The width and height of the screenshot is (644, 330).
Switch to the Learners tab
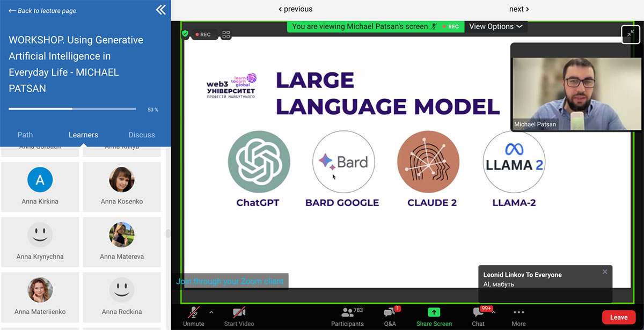point(83,135)
